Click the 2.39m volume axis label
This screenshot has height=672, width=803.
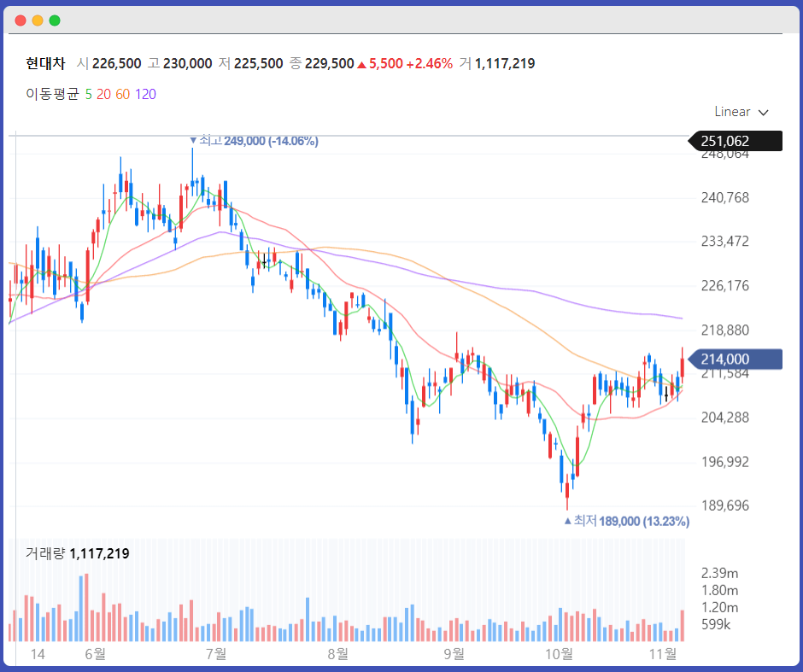tap(719, 573)
